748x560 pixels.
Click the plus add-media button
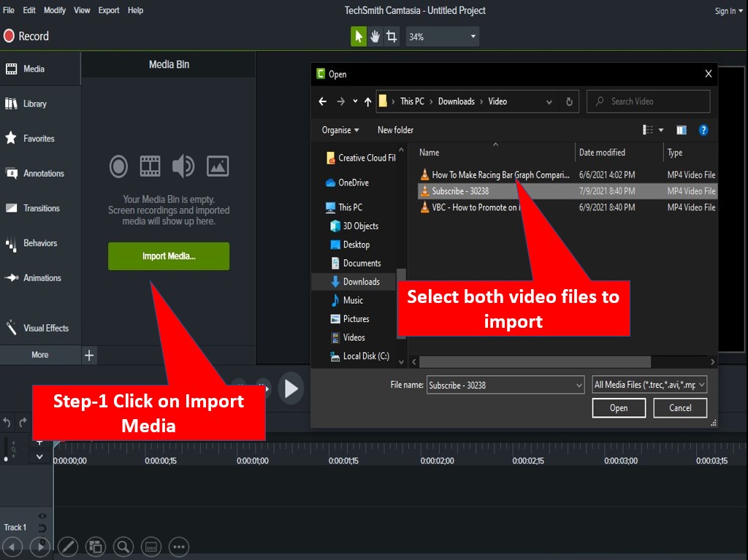89,355
